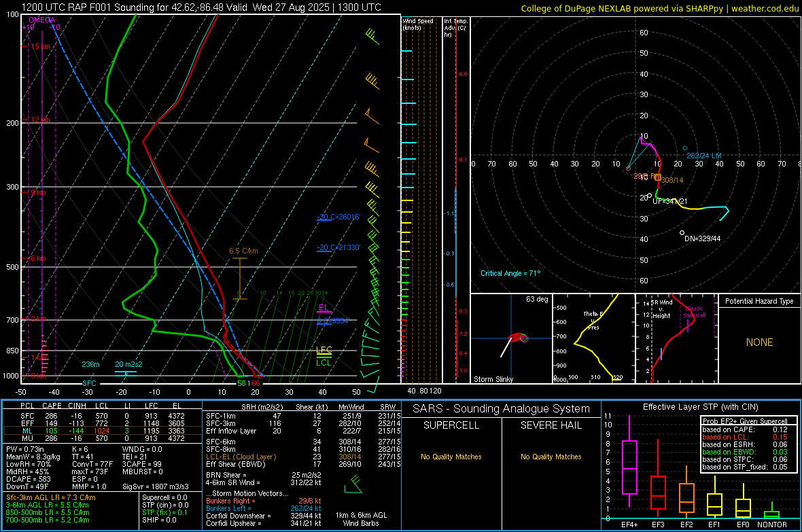This screenshot has height=532, width=802.
Task: Click the 700-500mb LR = 5.2 C/km line
Action: click(x=48, y=520)
